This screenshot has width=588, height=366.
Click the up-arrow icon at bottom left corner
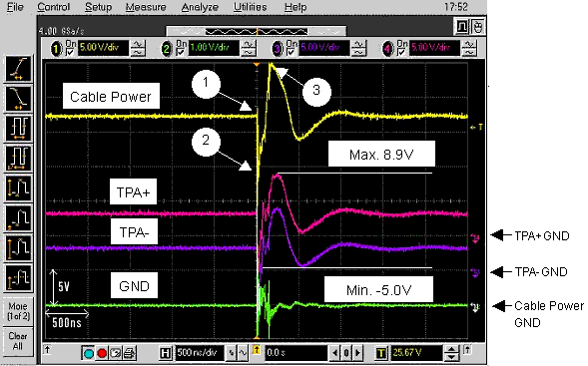click(47, 350)
